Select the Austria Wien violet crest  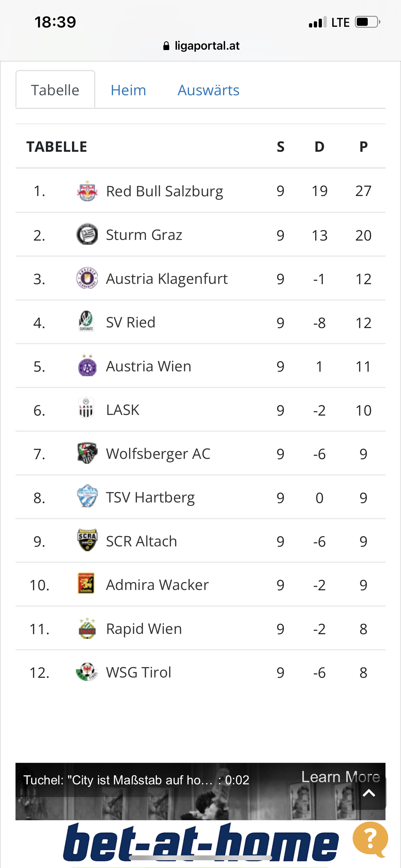tap(87, 366)
